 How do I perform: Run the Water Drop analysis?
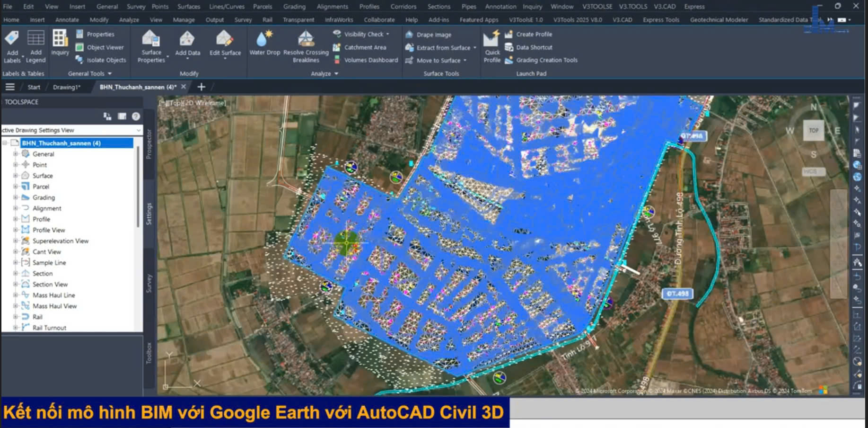point(264,43)
